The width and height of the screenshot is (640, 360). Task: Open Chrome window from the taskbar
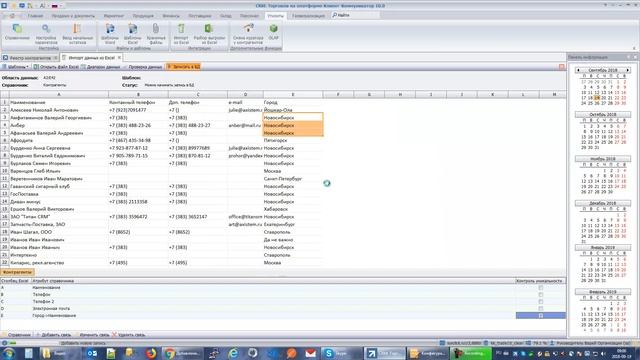[x=182, y=353]
